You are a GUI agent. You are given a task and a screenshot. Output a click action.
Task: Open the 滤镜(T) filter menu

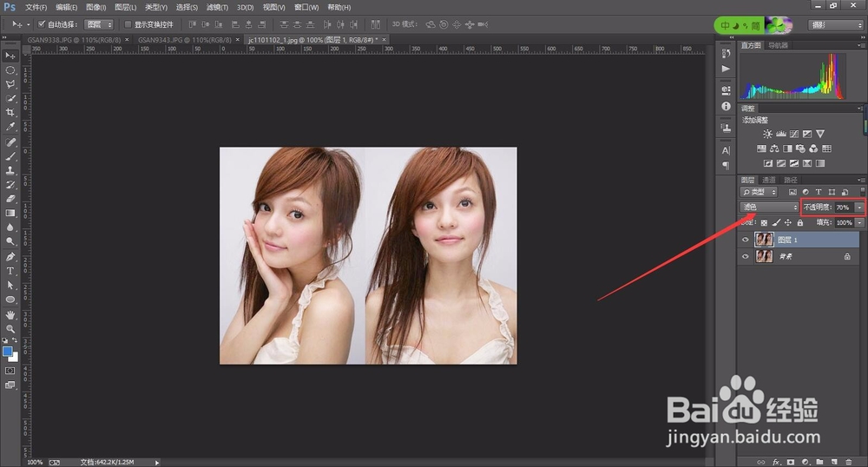pyautogui.click(x=217, y=7)
